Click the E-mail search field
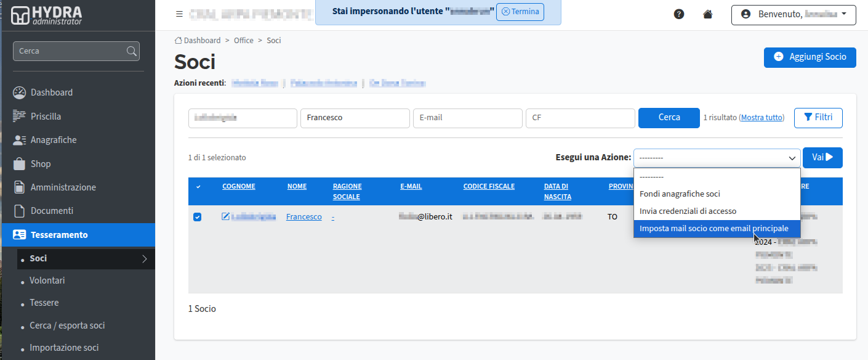This screenshot has height=360, width=868. (x=467, y=118)
